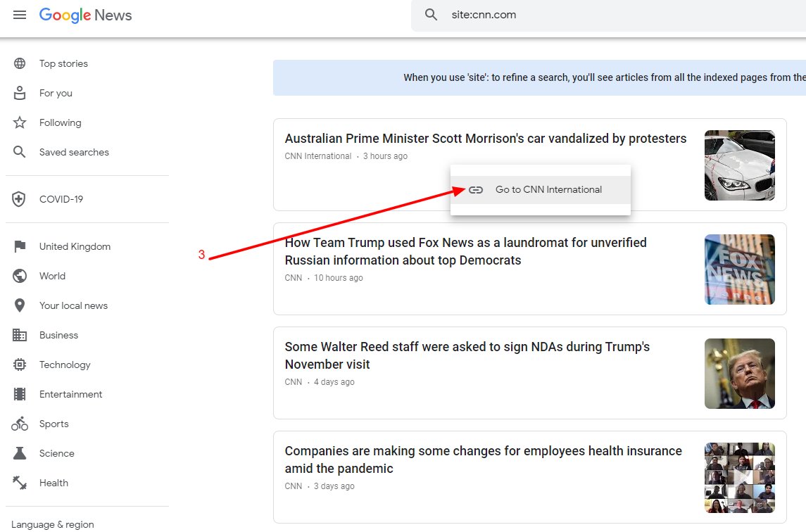806x532 pixels.
Task: Click the Science flask icon
Action: tap(20, 453)
